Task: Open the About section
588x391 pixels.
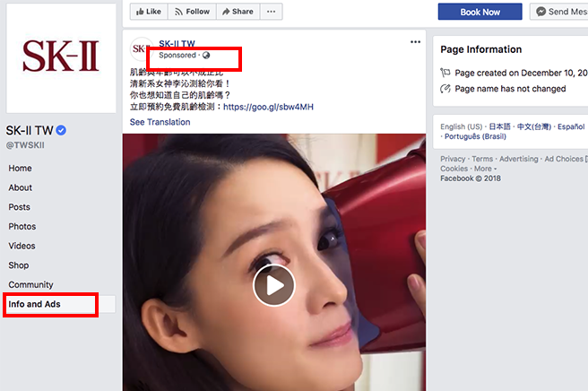Action: (21, 187)
